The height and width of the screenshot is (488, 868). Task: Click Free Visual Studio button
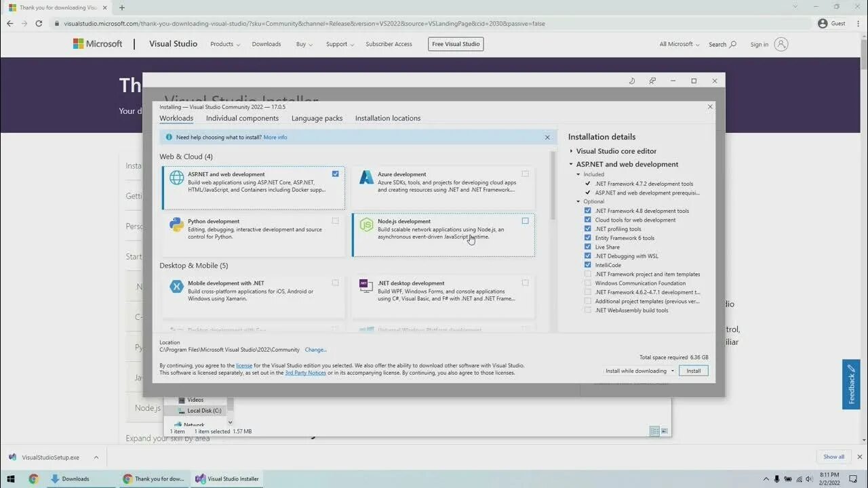(456, 44)
